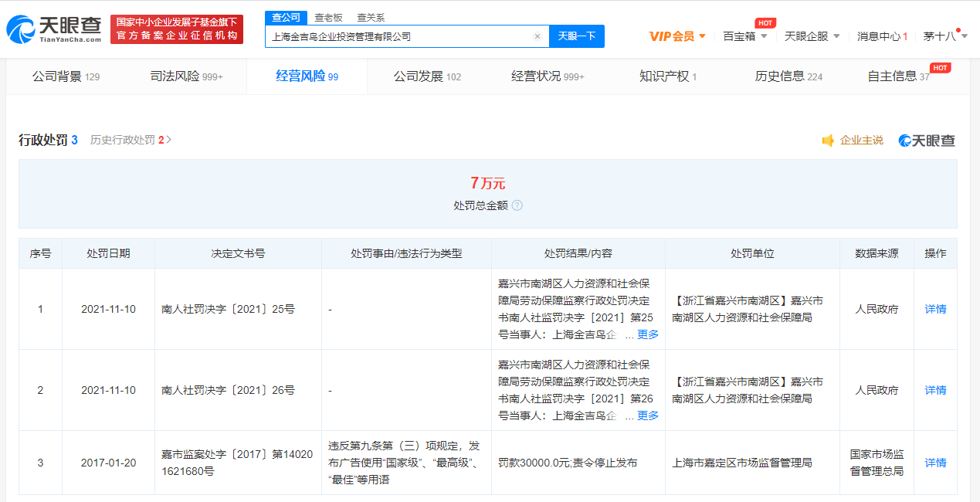The width and height of the screenshot is (980, 502).
Task: Open the 自主信息 tab
Action: point(899,76)
